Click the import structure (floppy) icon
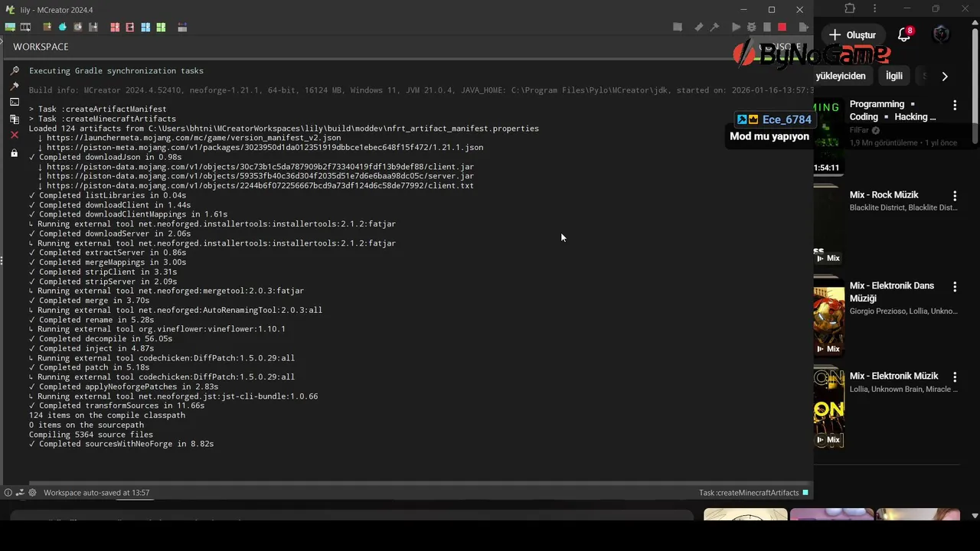The height and width of the screenshot is (551, 980). click(93, 27)
